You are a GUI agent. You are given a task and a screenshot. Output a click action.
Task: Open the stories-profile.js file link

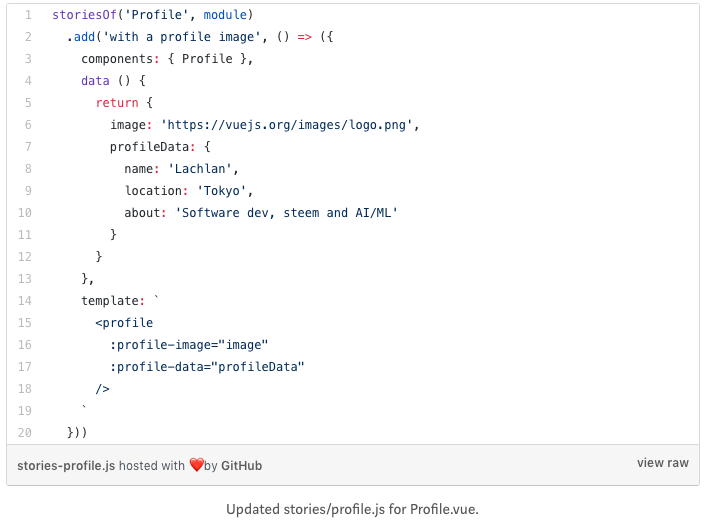click(64, 465)
